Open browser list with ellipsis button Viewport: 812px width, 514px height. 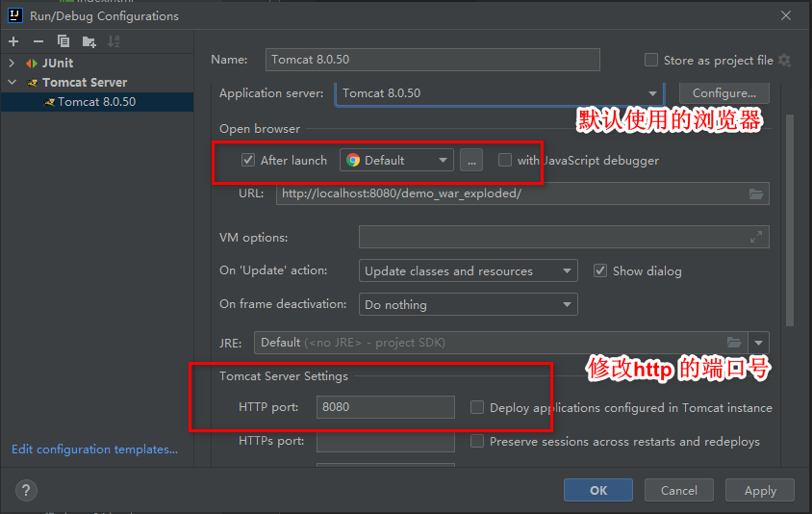(x=471, y=160)
